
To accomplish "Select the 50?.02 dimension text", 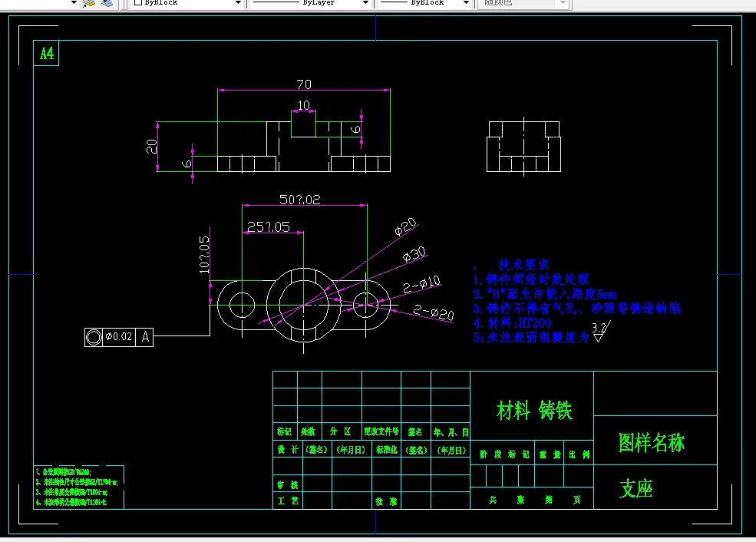I will [300, 200].
